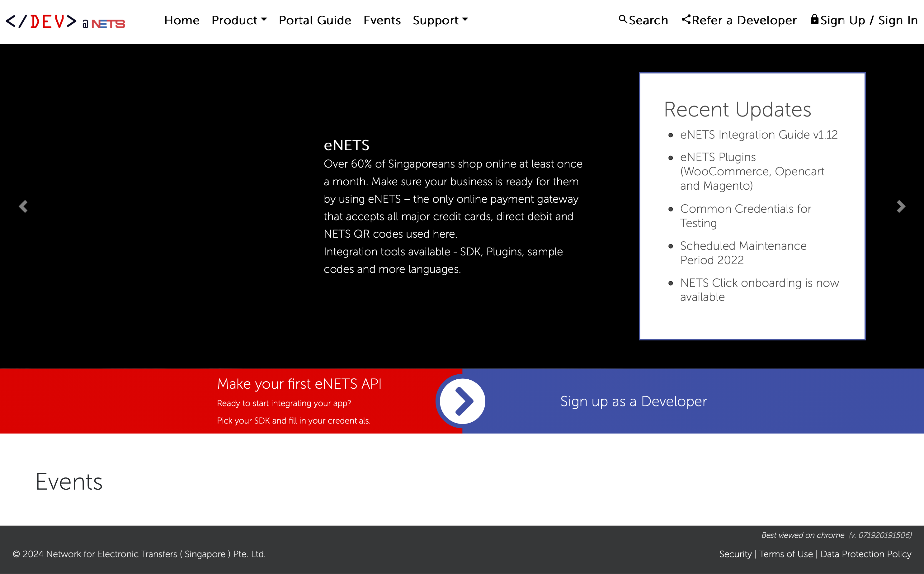Open the Home menu item
Screen dimensions: 924x574
pyautogui.click(x=182, y=20)
